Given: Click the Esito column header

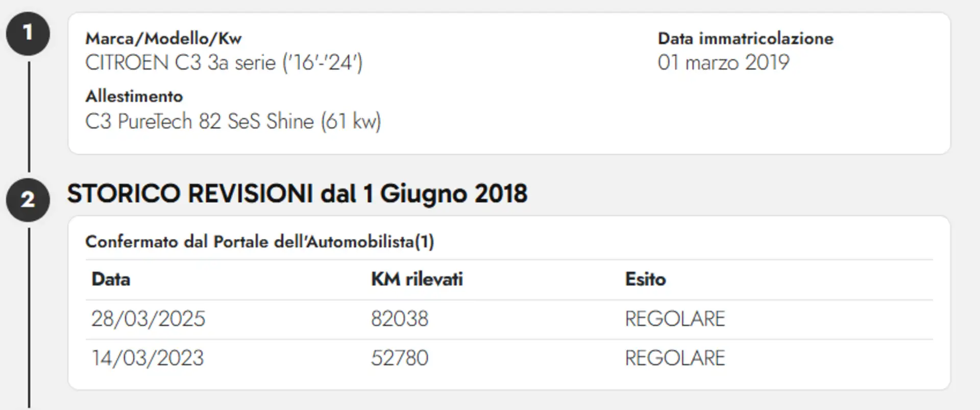Looking at the screenshot, I should pyautogui.click(x=645, y=279).
